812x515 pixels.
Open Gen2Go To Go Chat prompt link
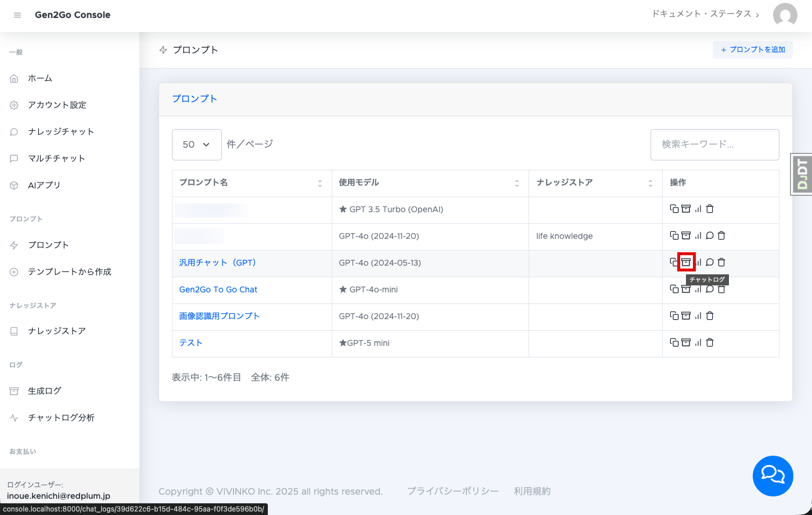click(x=218, y=289)
